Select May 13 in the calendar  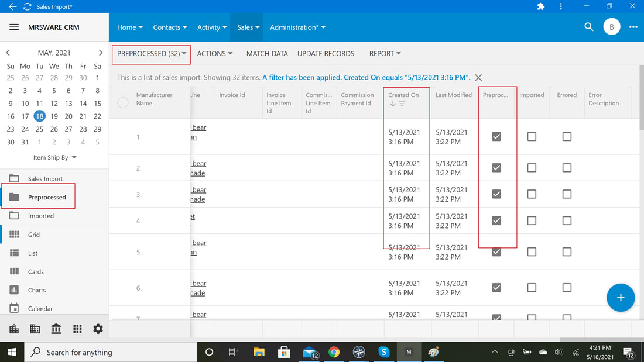coord(68,104)
